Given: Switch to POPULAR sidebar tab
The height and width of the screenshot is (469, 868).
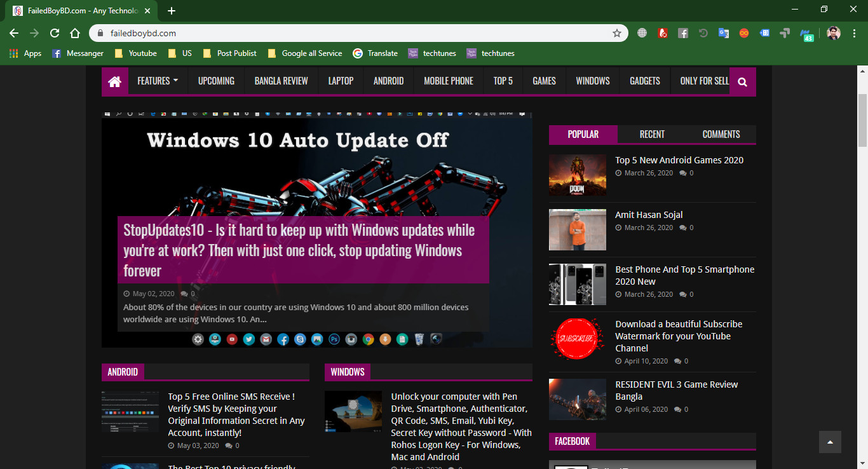Looking at the screenshot, I should point(583,134).
